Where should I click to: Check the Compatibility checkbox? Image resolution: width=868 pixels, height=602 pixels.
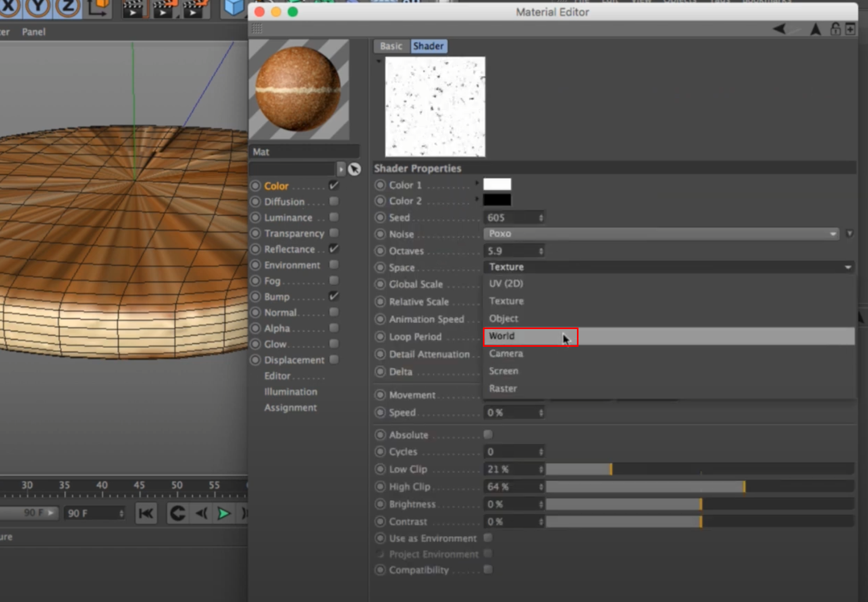pos(488,569)
